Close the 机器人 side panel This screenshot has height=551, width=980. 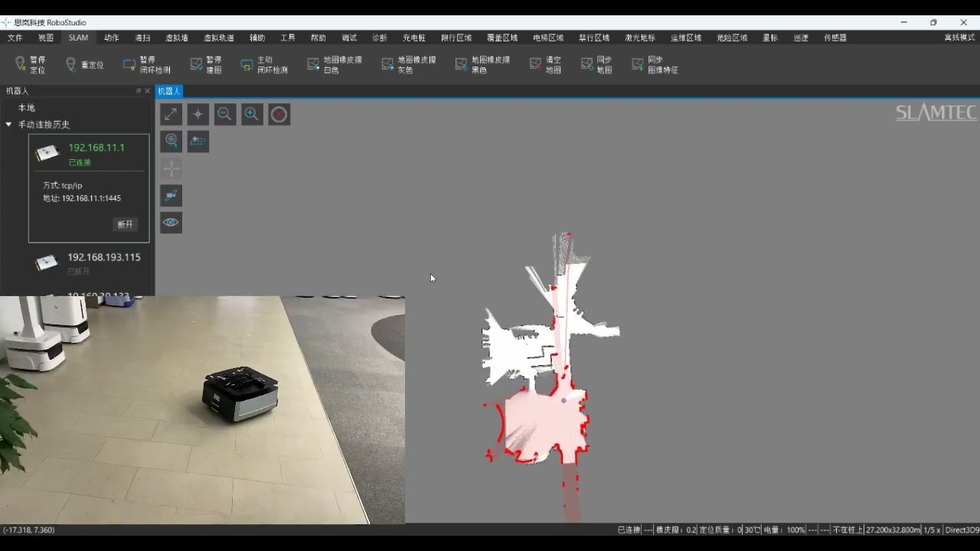coord(148,91)
